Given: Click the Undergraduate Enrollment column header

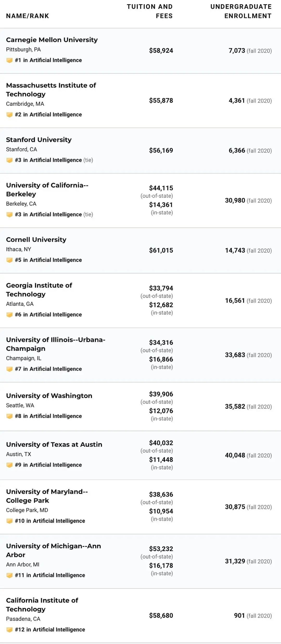Looking at the screenshot, I should (241, 11).
